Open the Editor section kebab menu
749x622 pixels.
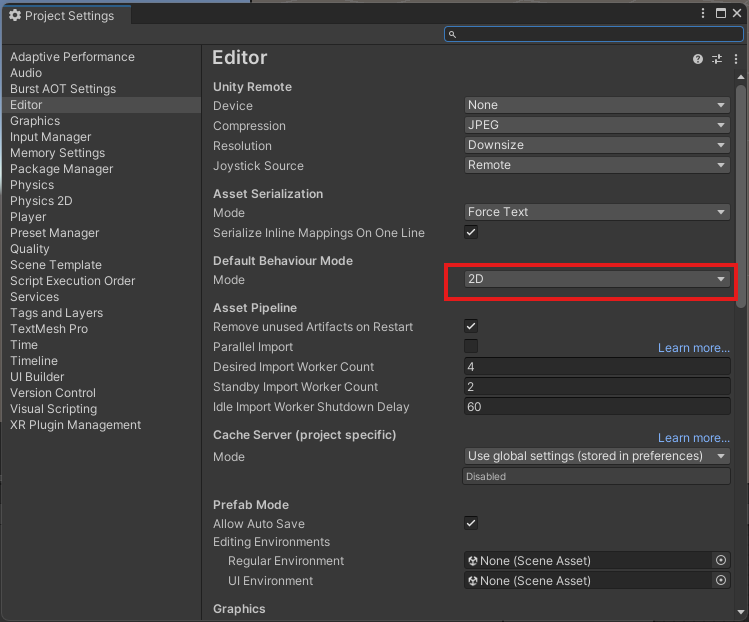click(x=736, y=59)
